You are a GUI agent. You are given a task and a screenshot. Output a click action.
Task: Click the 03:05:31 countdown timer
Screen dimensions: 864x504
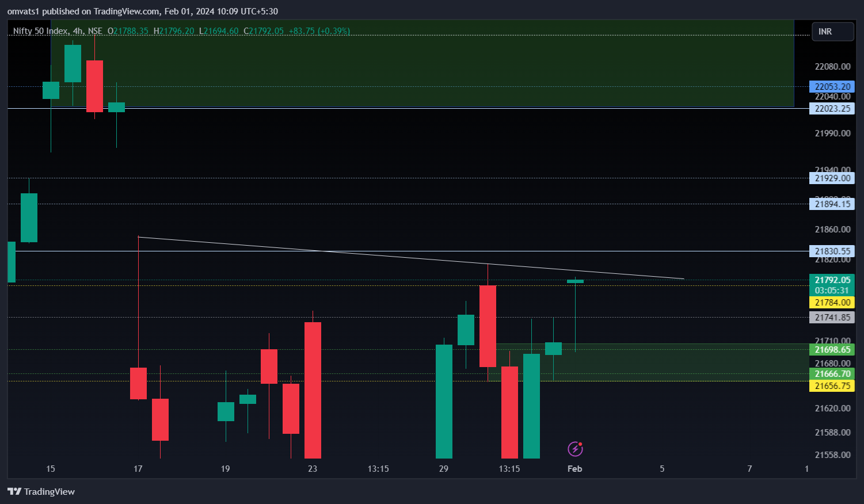pyautogui.click(x=832, y=291)
